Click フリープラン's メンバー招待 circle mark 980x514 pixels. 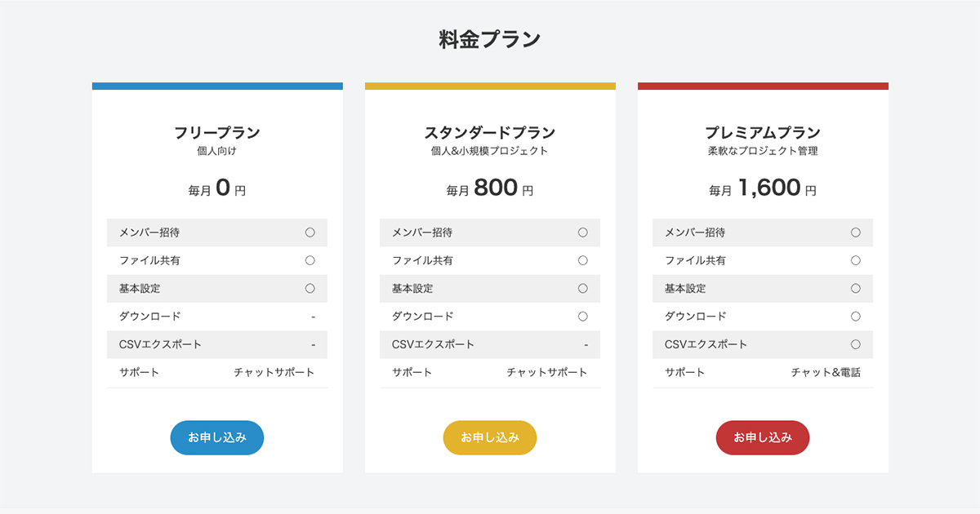tap(310, 233)
